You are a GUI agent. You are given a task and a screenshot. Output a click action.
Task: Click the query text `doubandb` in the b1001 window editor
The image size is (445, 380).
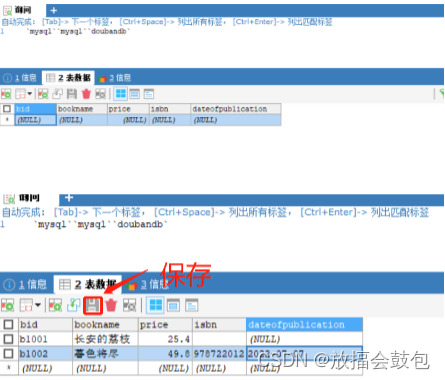[x=140, y=224]
